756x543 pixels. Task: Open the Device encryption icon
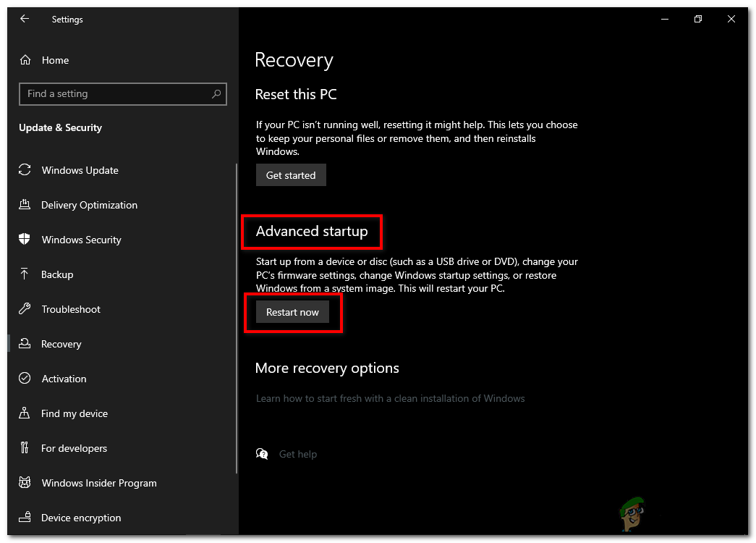tap(25, 518)
